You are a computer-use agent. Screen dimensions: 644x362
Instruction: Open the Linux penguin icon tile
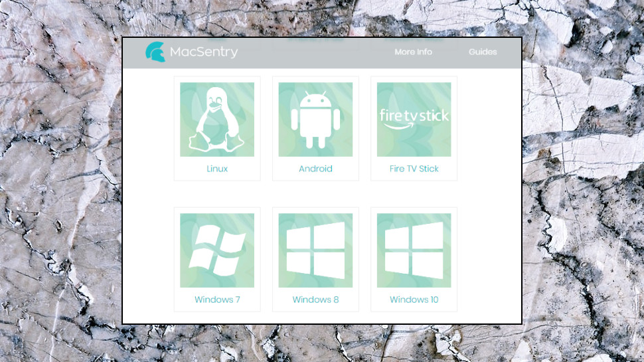[x=217, y=119]
